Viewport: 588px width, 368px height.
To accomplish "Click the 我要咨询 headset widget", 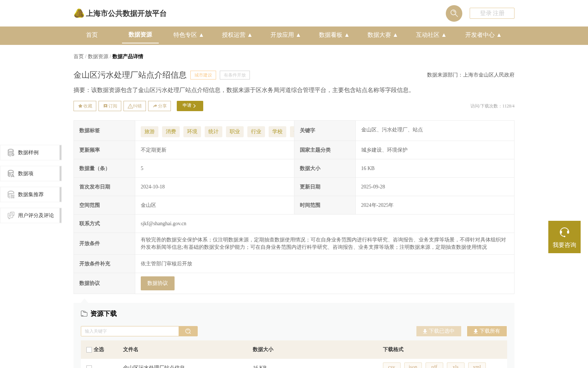I will point(564,237).
